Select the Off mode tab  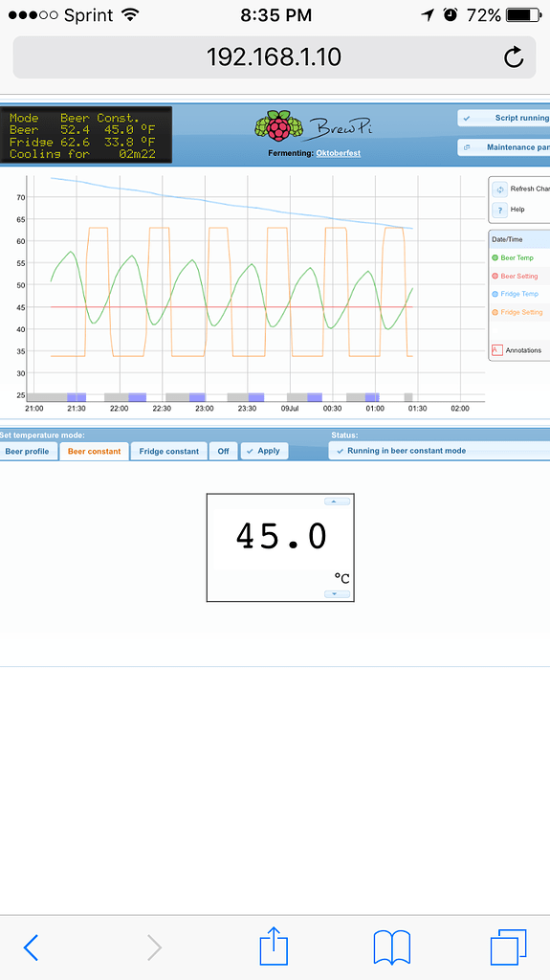[223, 452]
